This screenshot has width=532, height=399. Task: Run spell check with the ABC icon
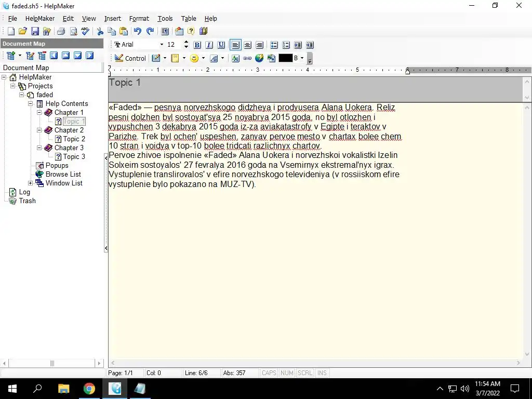(85, 31)
